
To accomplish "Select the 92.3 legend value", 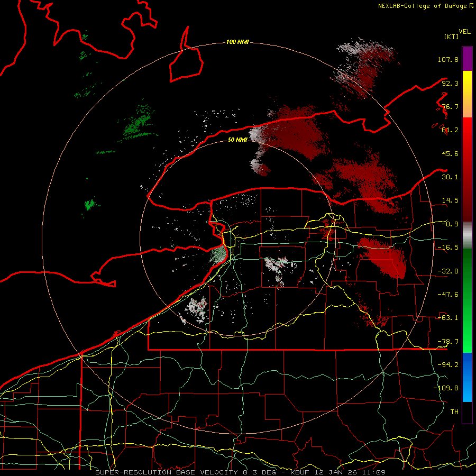I will click(450, 83).
